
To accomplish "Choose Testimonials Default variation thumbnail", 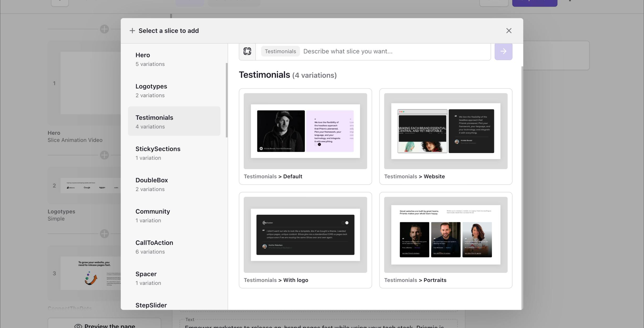I will click(x=305, y=131).
